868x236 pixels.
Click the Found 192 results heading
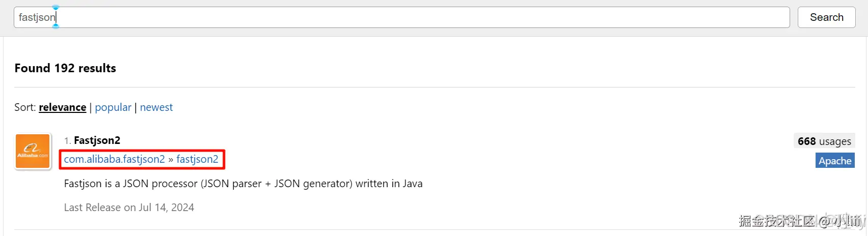coord(65,68)
